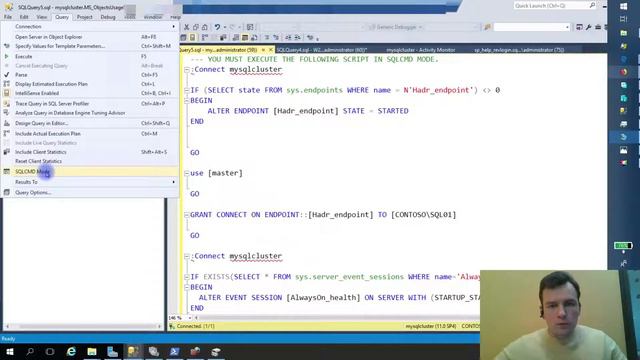Open the Debug menu
The image size is (640, 360).
point(108,17)
